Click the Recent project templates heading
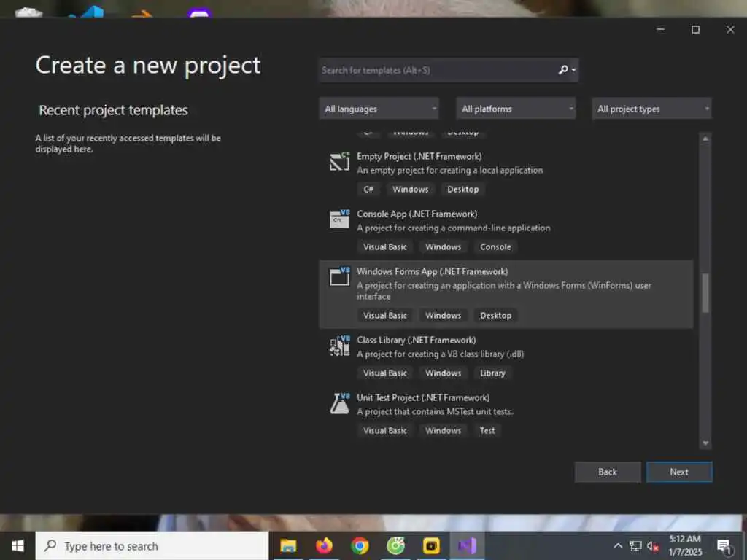747x560 pixels. pyautogui.click(x=113, y=110)
